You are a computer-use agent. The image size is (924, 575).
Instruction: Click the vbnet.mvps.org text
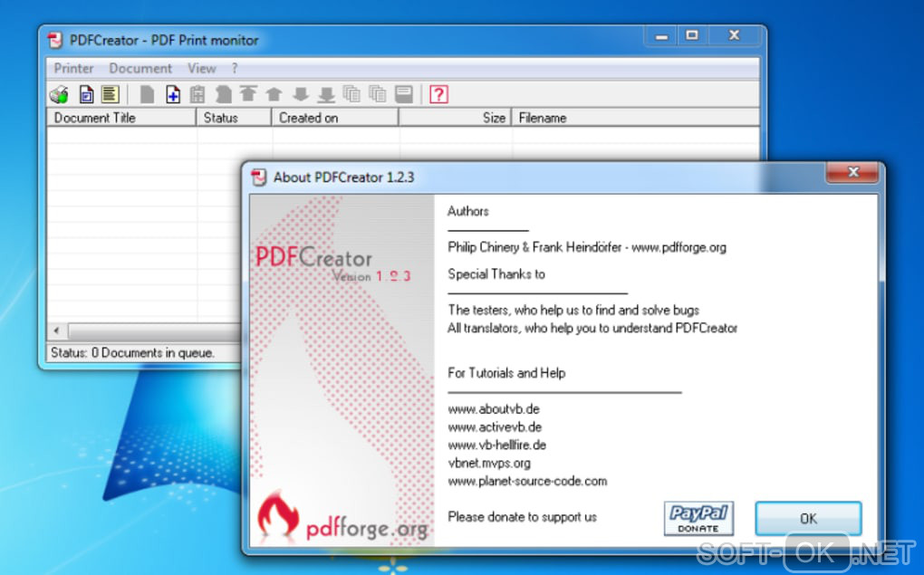[x=489, y=463]
